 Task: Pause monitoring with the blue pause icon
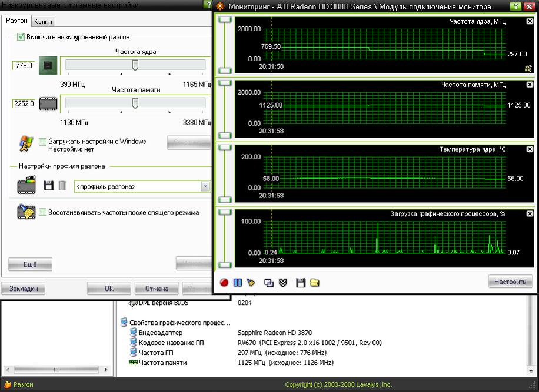(238, 283)
